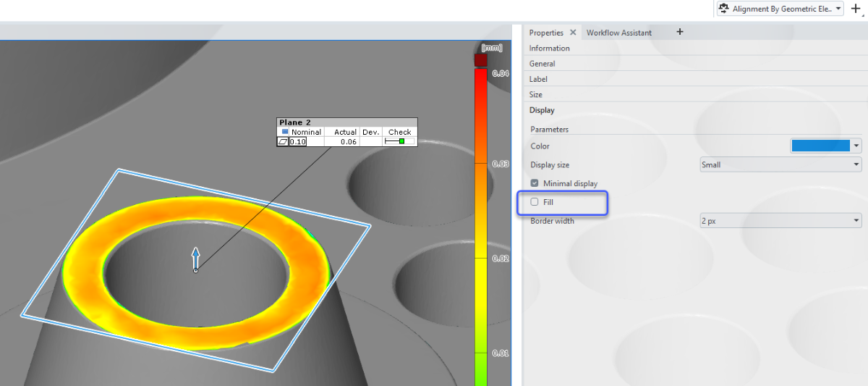Click the dark red top legend marker
The image size is (868, 386).
tap(480, 60)
